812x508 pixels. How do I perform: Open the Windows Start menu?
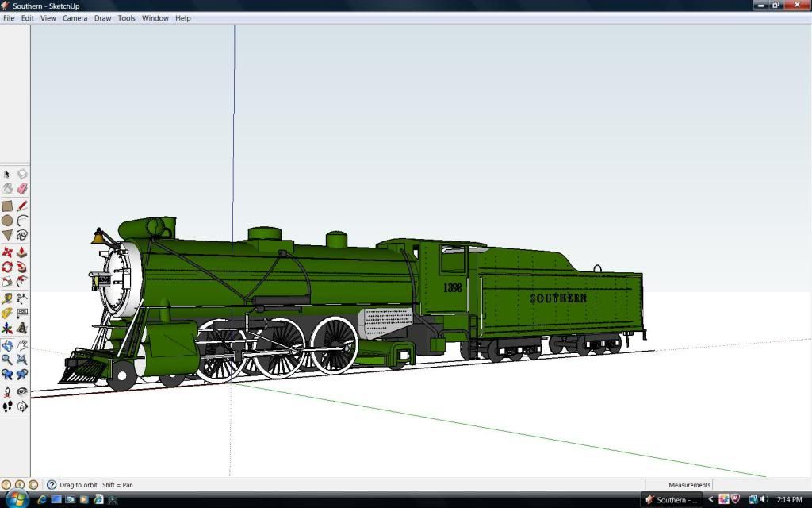17,500
